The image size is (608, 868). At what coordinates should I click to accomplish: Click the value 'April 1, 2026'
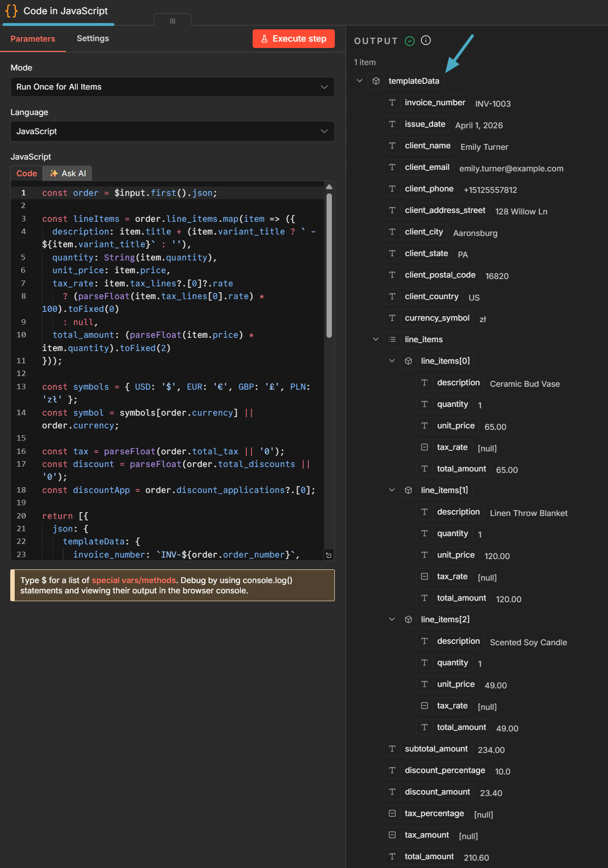click(479, 125)
